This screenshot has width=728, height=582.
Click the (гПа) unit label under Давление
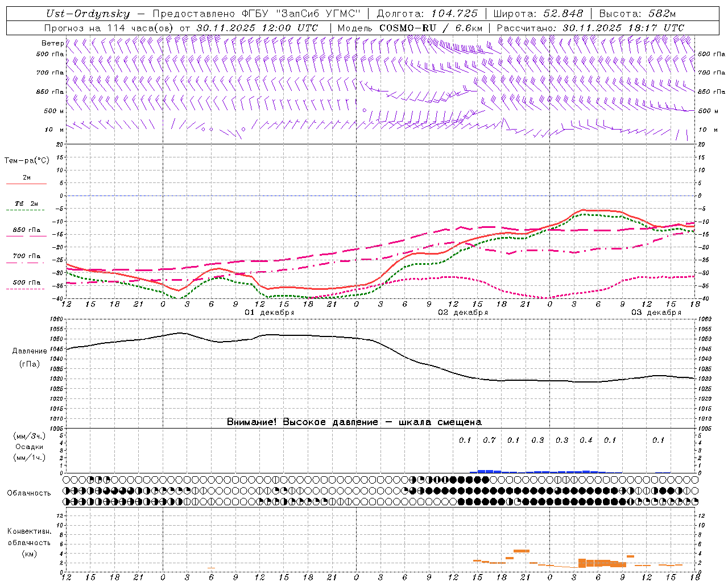29,364
